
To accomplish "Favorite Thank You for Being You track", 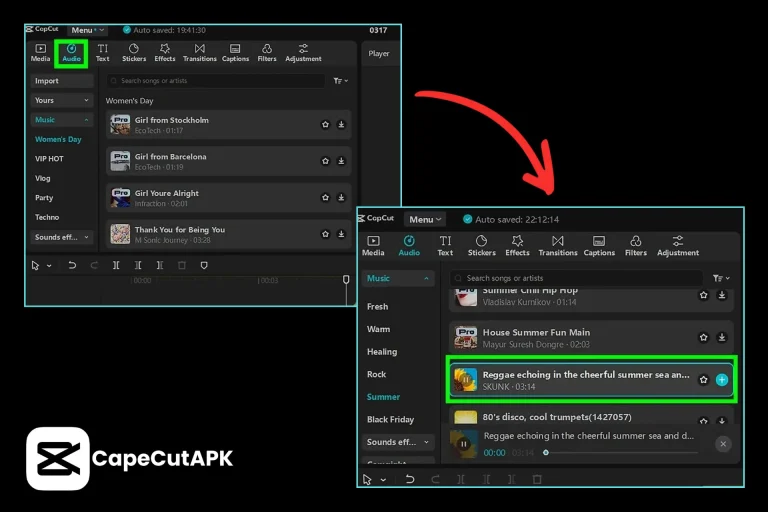I will 325,234.
